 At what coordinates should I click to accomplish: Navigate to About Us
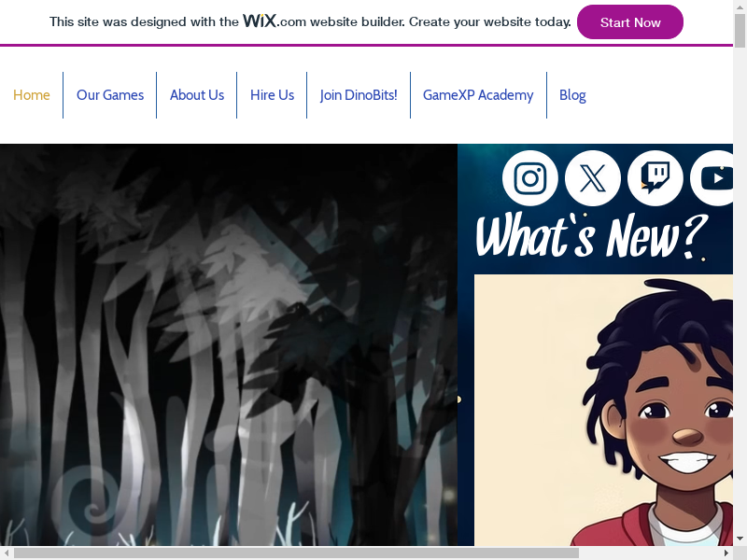pos(197,95)
